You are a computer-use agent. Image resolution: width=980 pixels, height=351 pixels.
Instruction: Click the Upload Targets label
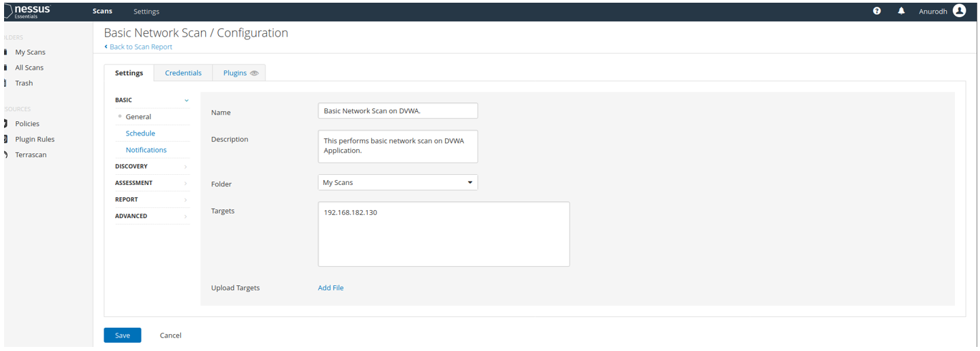(x=236, y=288)
